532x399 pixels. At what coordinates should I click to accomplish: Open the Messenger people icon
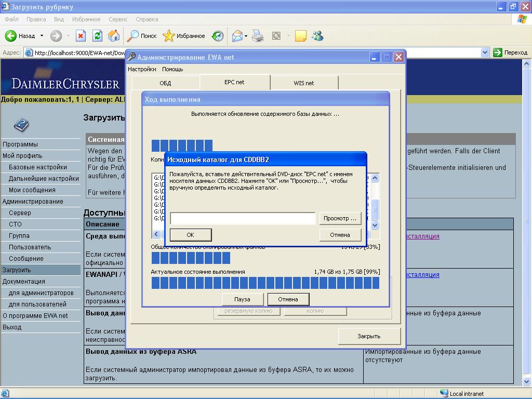pyautogui.click(x=318, y=36)
